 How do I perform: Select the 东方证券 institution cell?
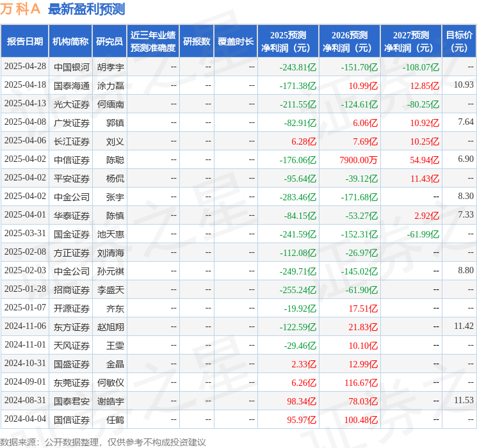point(72,326)
